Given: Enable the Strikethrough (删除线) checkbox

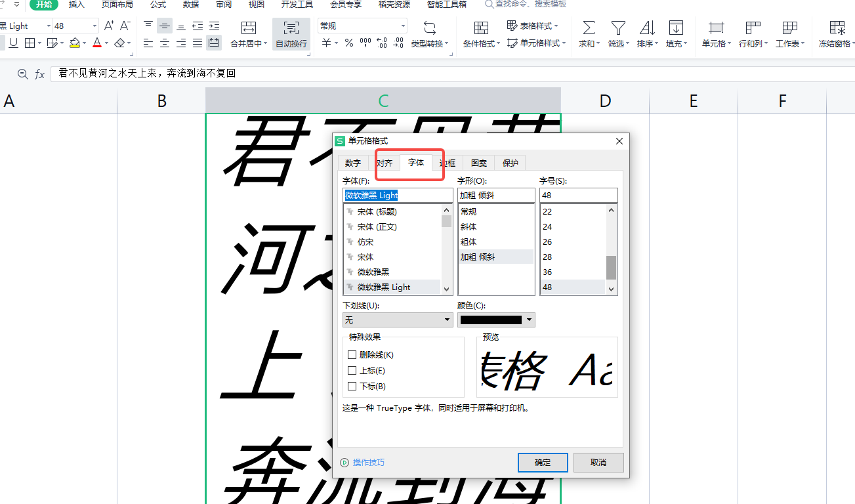Looking at the screenshot, I should (x=352, y=355).
